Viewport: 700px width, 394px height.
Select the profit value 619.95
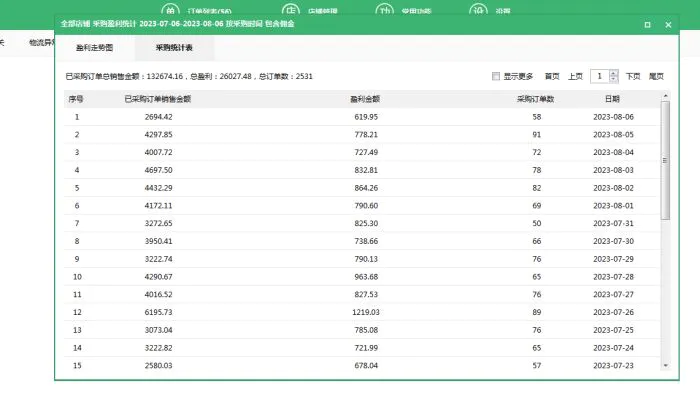pyautogui.click(x=366, y=117)
